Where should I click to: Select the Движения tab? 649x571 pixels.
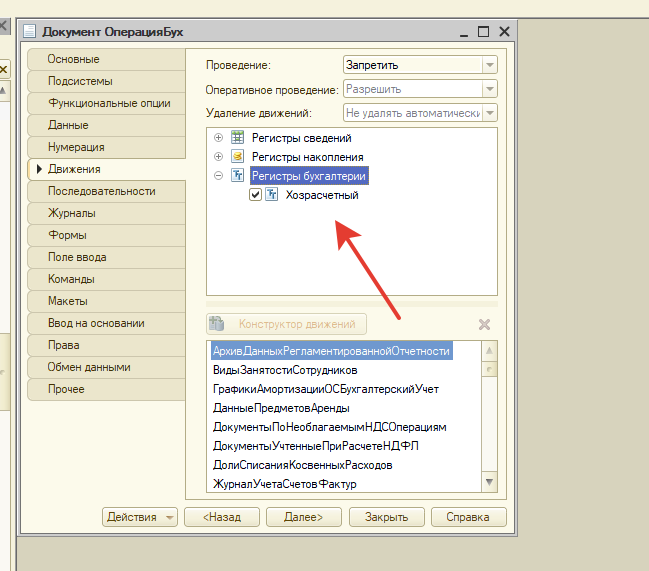tap(106, 169)
